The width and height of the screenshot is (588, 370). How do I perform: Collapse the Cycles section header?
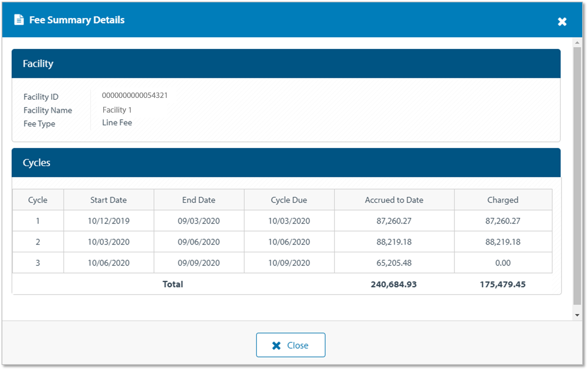[x=286, y=163]
